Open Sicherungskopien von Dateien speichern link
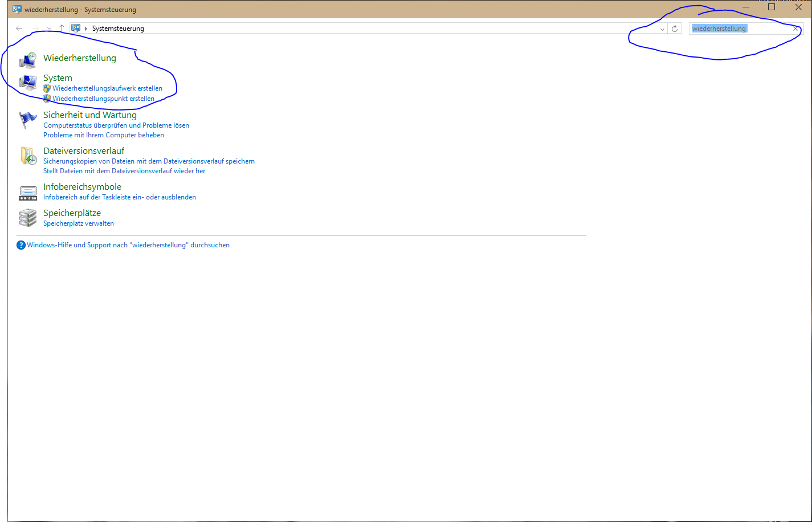The height and width of the screenshot is (522, 812). pos(149,161)
